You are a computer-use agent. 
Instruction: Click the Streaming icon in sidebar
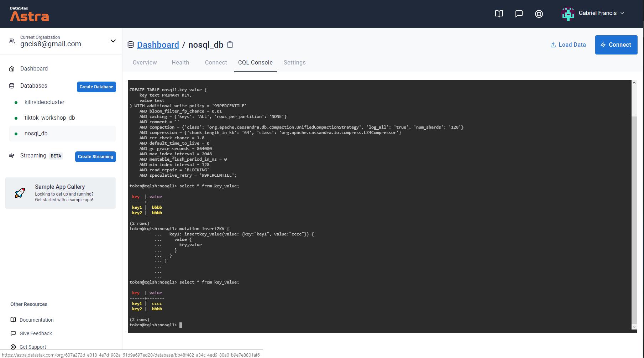tap(11, 156)
